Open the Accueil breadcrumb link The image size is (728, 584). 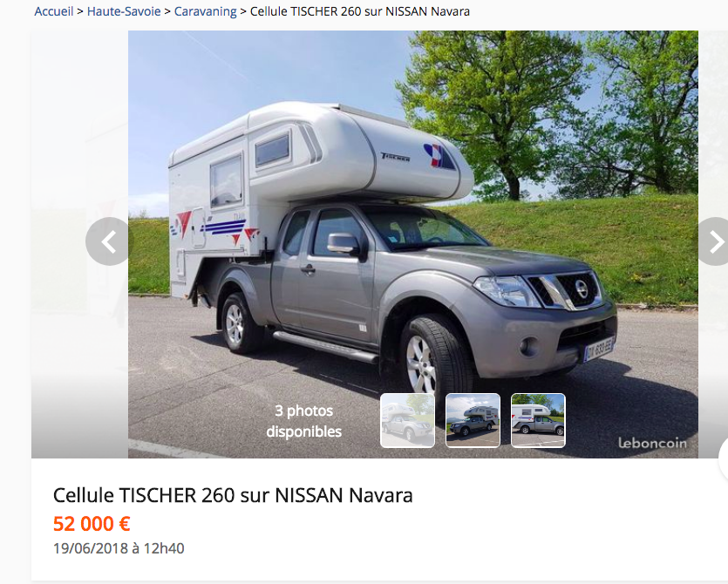(54, 11)
